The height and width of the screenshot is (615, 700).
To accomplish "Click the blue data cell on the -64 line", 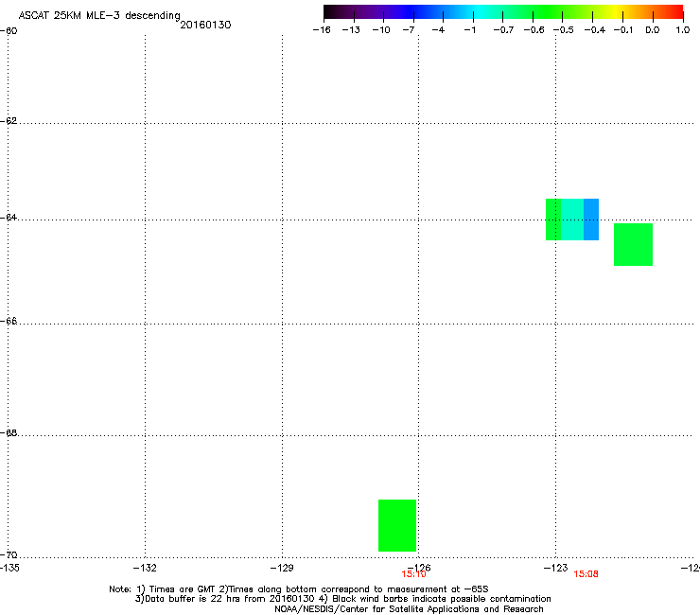I will pyautogui.click(x=591, y=220).
